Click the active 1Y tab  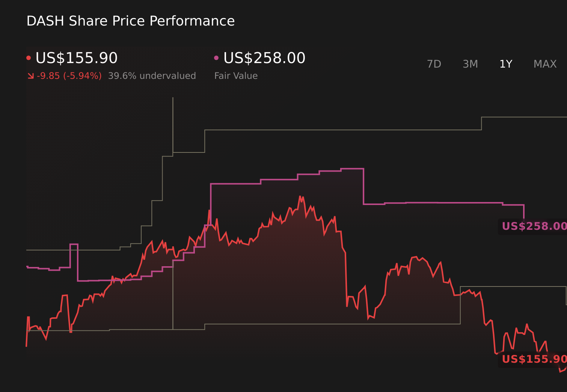click(x=506, y=64)
